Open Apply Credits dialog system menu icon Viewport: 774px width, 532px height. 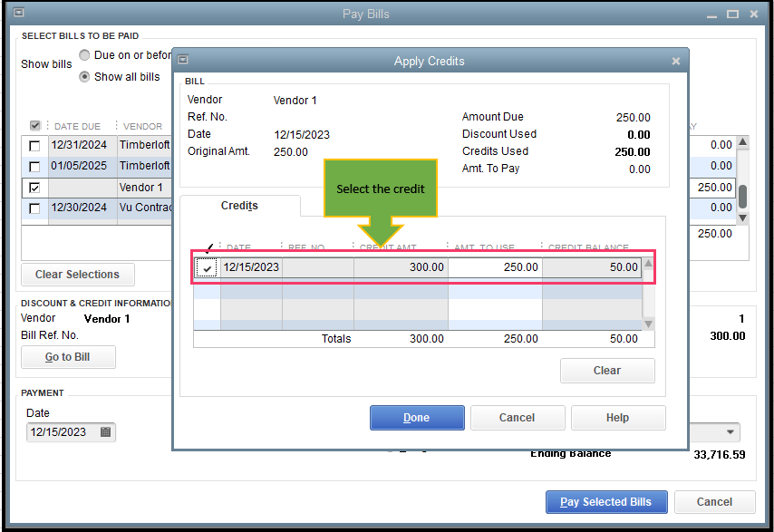coord(183,60)
